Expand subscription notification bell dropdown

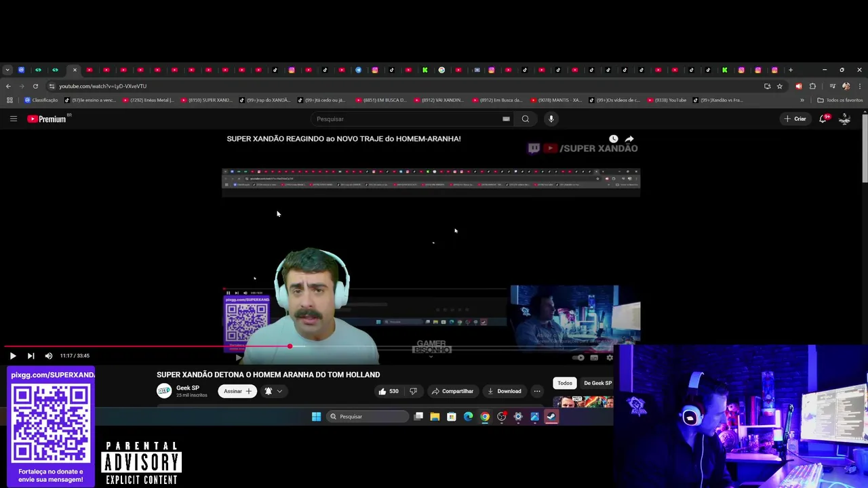(273, 391)
